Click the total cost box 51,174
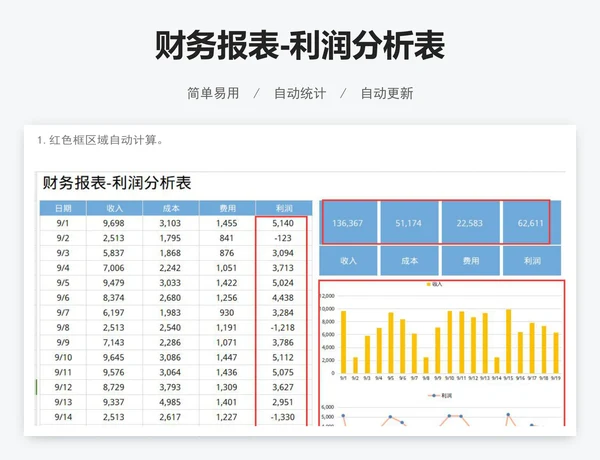 click(409, 223)
